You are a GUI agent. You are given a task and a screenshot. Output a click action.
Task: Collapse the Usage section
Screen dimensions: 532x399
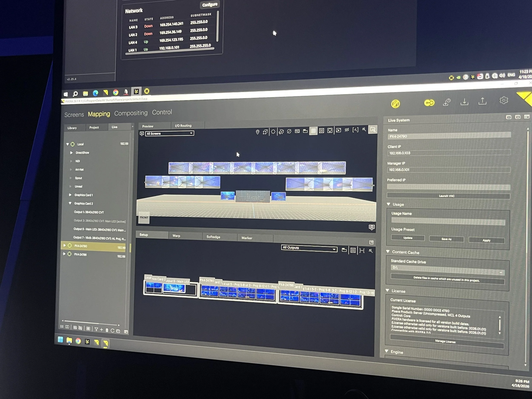(388, 204)
